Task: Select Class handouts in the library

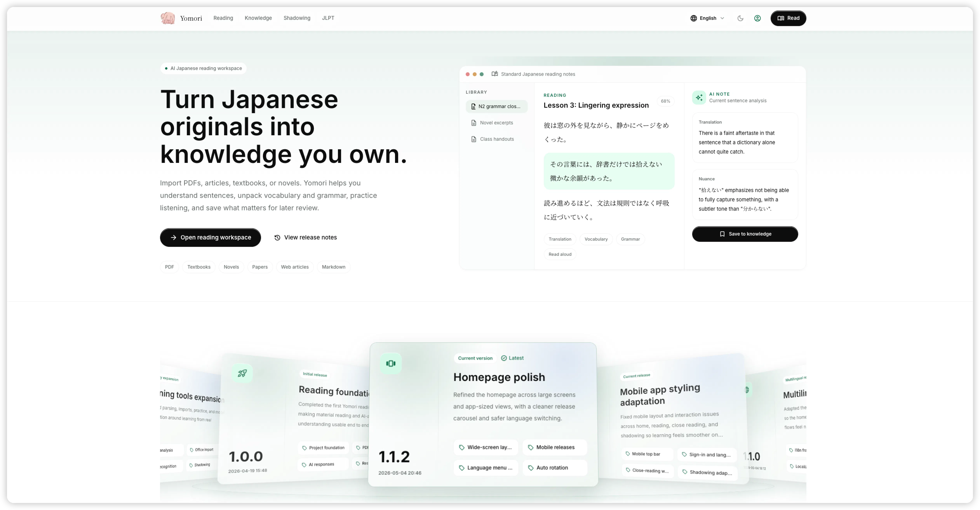Action: (x=496, y=139)
